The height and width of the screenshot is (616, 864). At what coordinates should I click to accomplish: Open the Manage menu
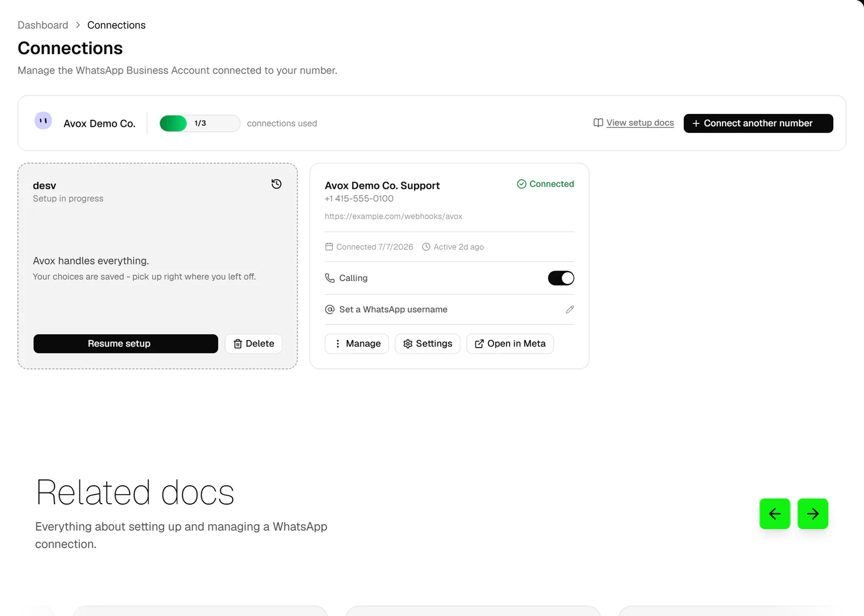pyautogui.click(x=357, y=344)
